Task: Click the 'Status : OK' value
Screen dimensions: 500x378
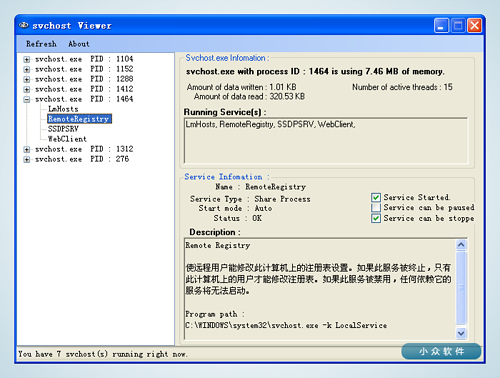Action: (x=257, y=218)
